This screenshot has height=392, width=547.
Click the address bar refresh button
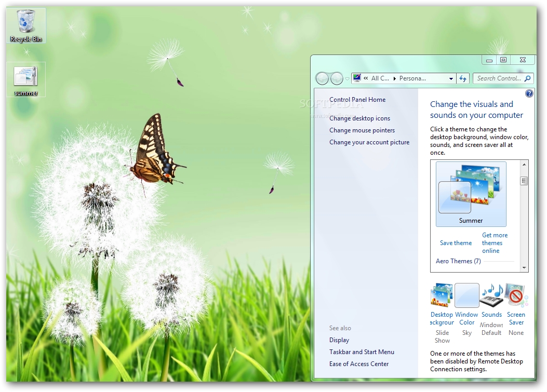(463, 78)
